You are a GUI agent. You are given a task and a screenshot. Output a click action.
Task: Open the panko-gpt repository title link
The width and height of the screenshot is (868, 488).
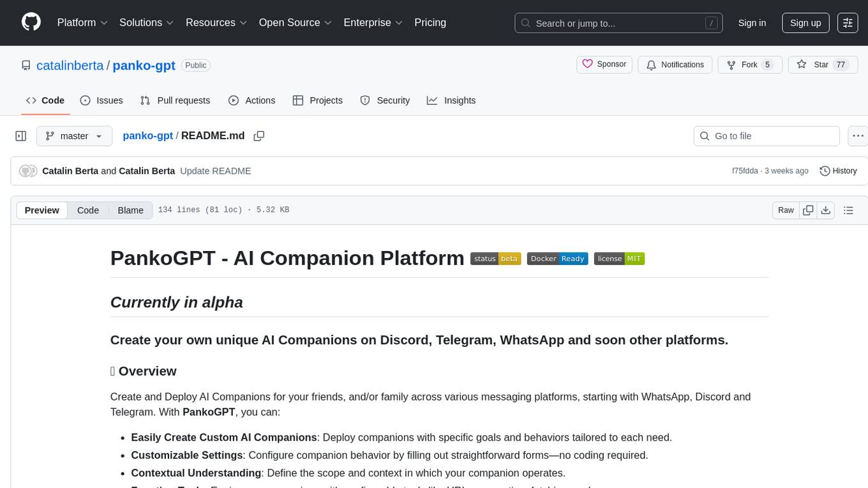(x=144, y=65)
